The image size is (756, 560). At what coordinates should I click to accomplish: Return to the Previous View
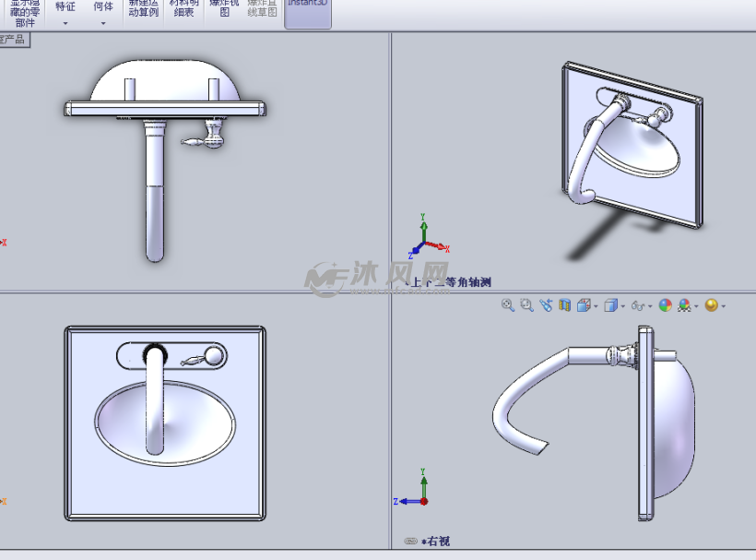point(546,304)
